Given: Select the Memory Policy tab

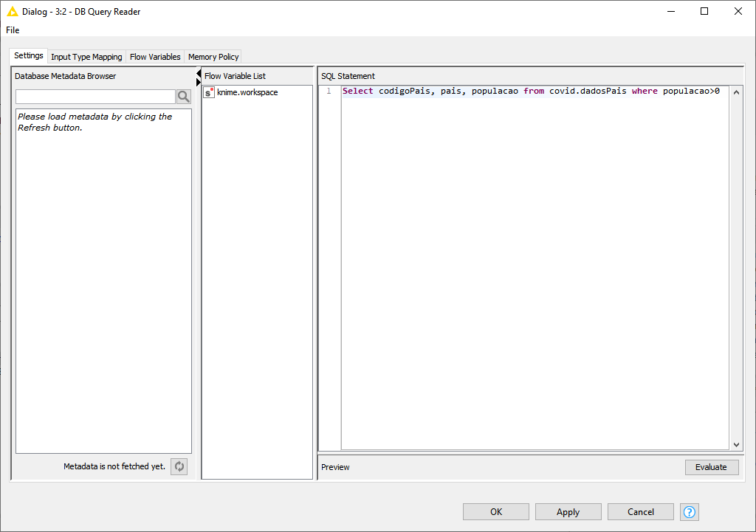Looking at the screenshot, I should 213,57.
